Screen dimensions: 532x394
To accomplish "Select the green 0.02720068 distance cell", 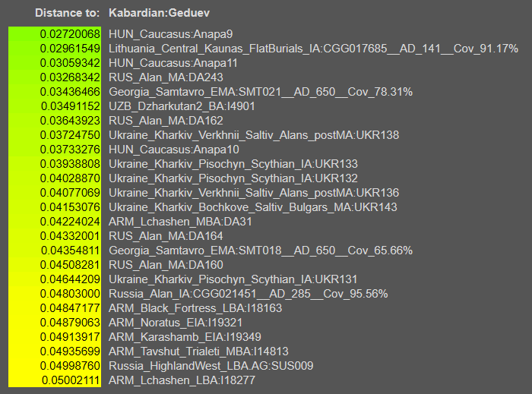I will 55,34.
